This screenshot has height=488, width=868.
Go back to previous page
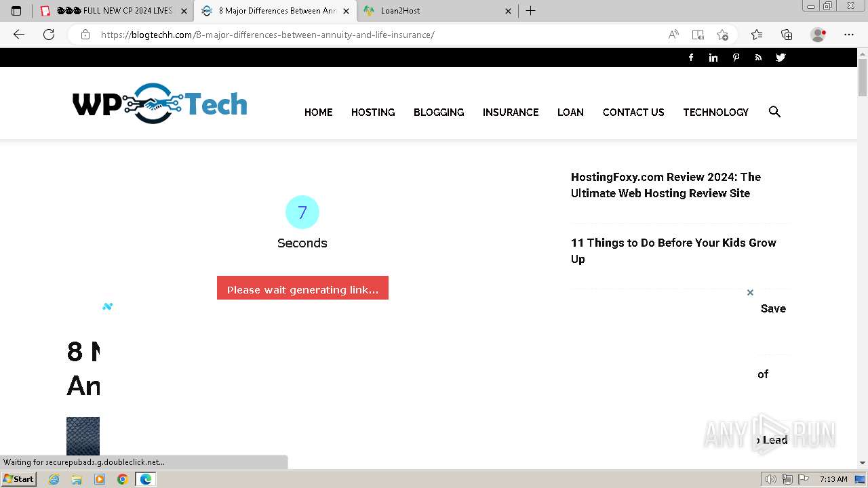click(x=19, y=35)
